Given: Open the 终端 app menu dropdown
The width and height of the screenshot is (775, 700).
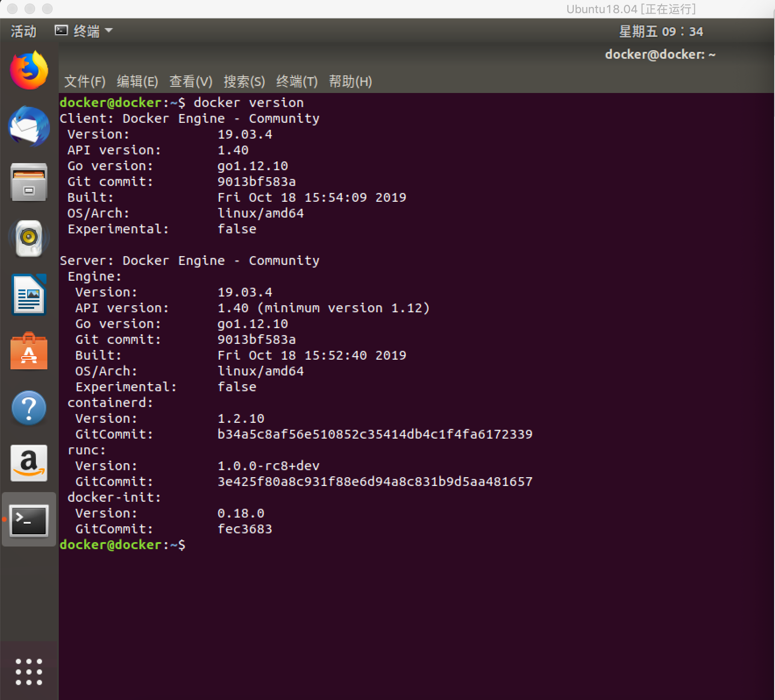Looking at the screenshot, I should coord(83,31).
